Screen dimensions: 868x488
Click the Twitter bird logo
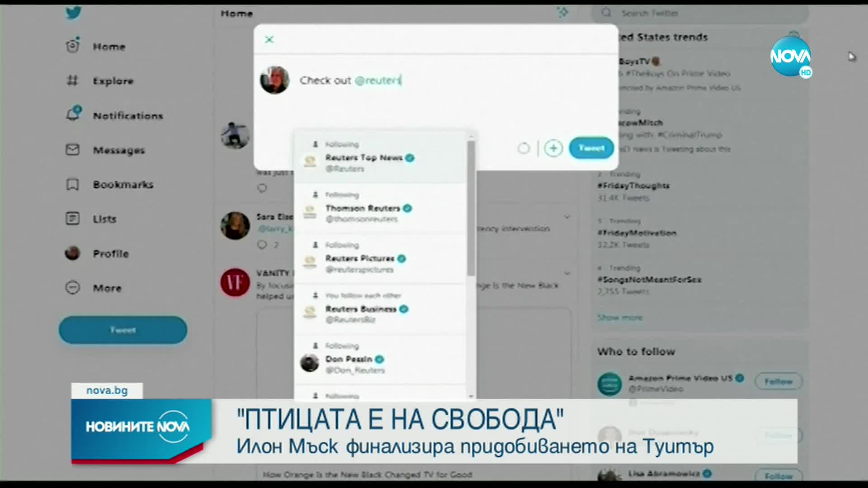pyautogui.click(x=73, y=12)
